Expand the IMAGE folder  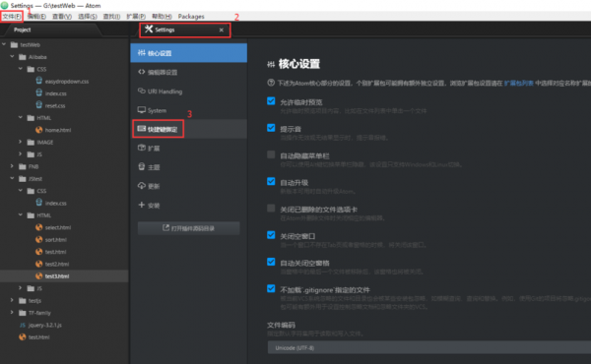tap(21, 142)
